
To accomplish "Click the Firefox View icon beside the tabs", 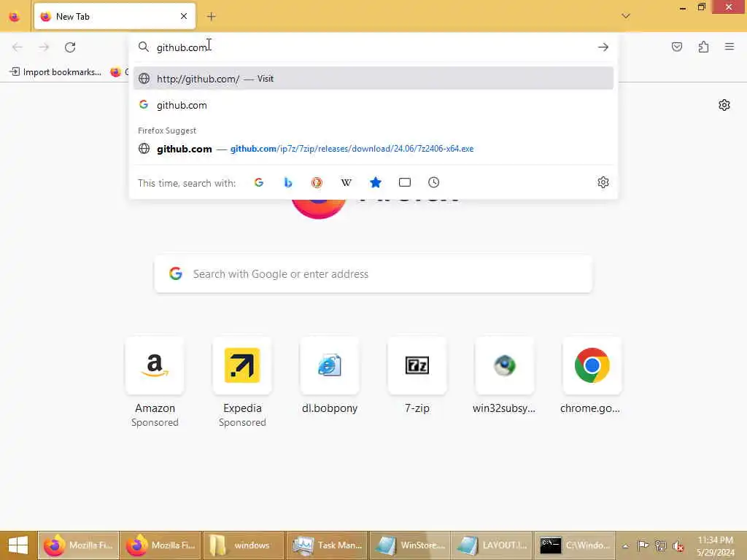I will click(15, 17).
